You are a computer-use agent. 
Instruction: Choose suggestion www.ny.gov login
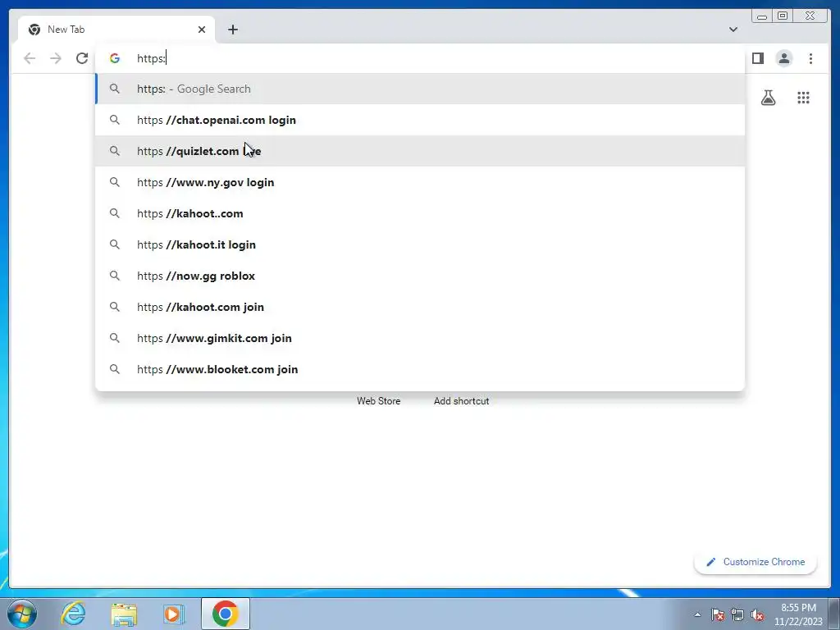[x=420, y=182]
